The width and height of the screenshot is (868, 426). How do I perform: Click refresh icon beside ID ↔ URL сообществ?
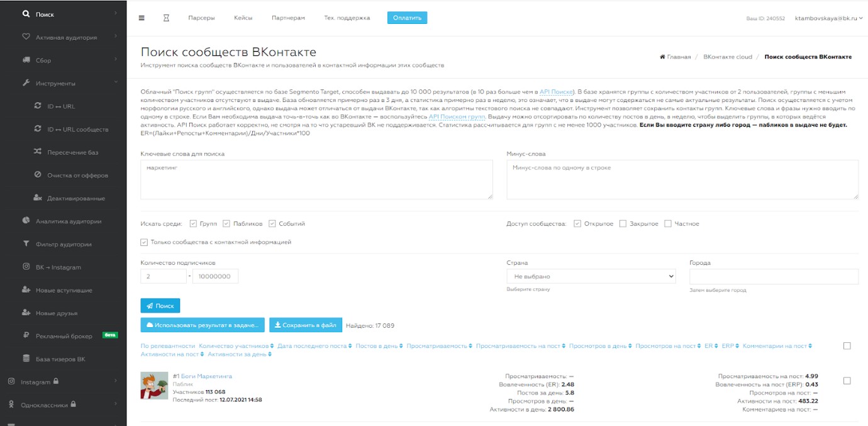pos(38,129)
